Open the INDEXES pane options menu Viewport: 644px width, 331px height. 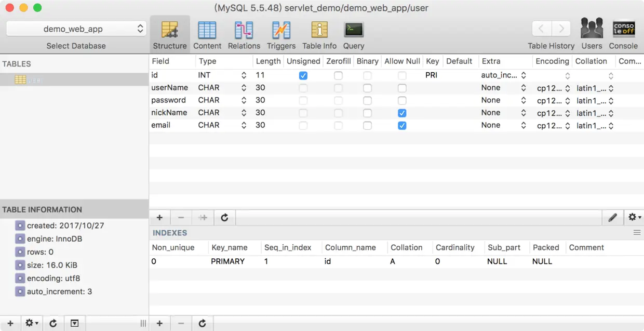click(x=637, y=233)
